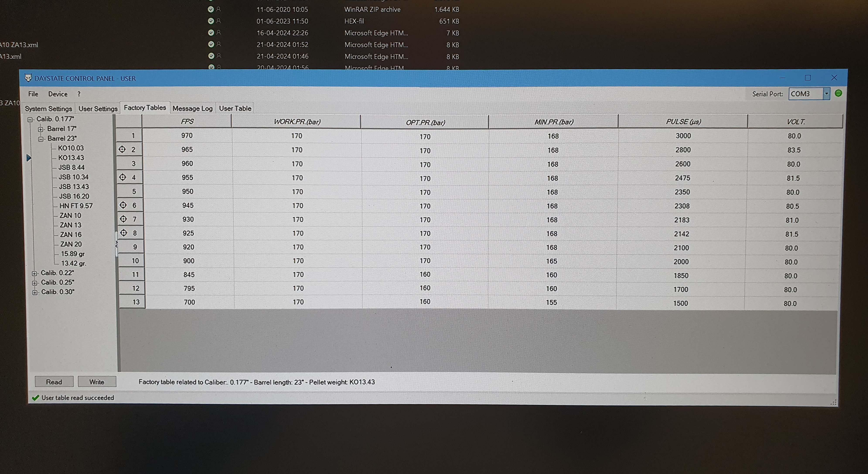Click the crosshair icon on row 7
The height and width of the screenshot is (474, 868).
pos(124,219)
